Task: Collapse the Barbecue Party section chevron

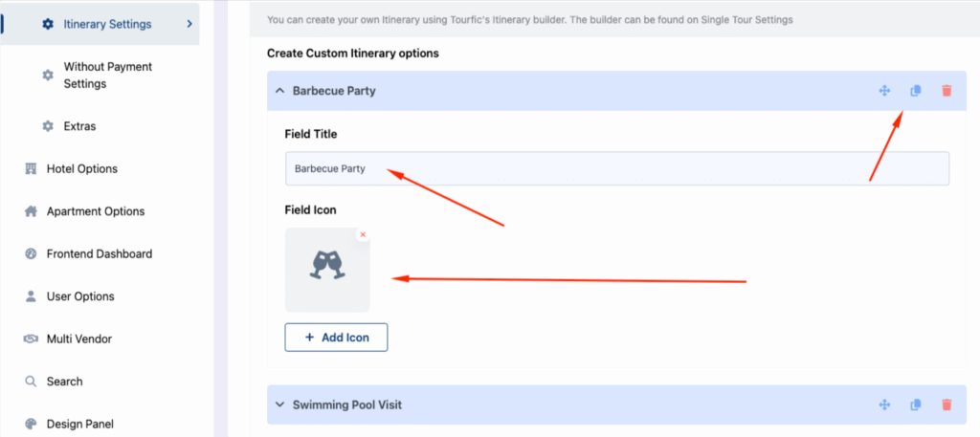Action: 280,91
